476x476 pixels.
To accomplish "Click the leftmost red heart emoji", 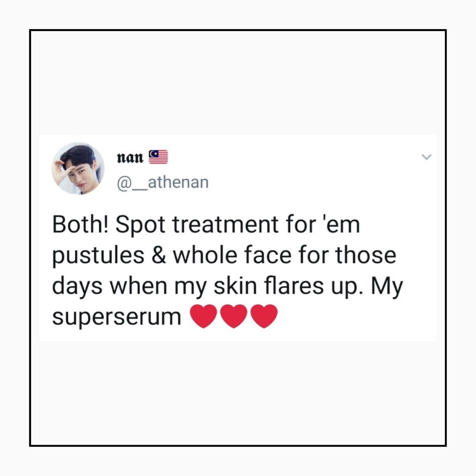I will pos(203,316).
